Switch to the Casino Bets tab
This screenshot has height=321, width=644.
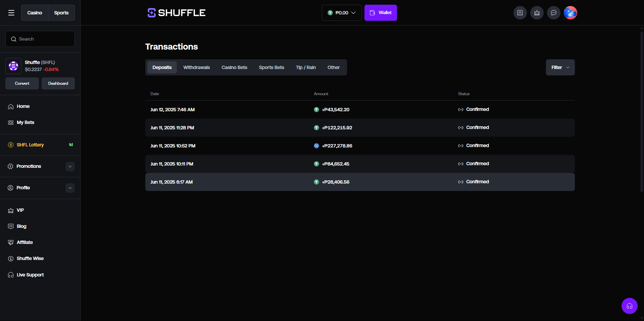click(234, 67)
